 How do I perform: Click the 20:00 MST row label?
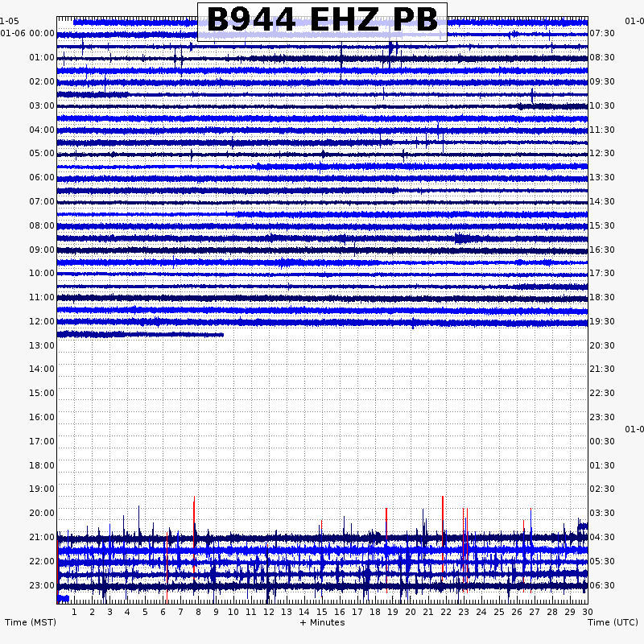pos(42,513)
